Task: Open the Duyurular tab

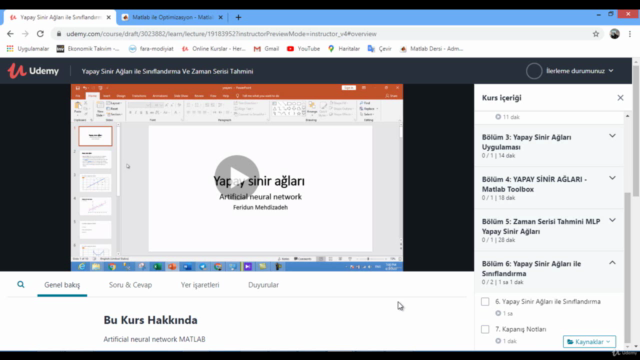Action: coord(263,285)
